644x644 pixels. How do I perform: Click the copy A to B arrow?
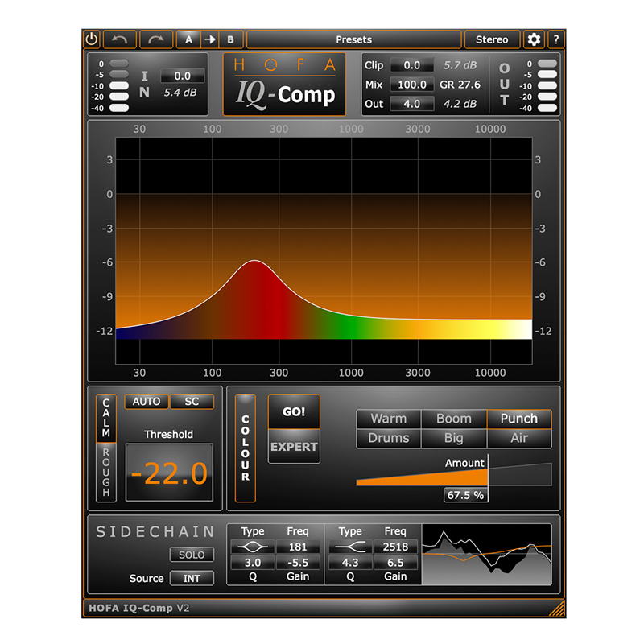(209, 39)
